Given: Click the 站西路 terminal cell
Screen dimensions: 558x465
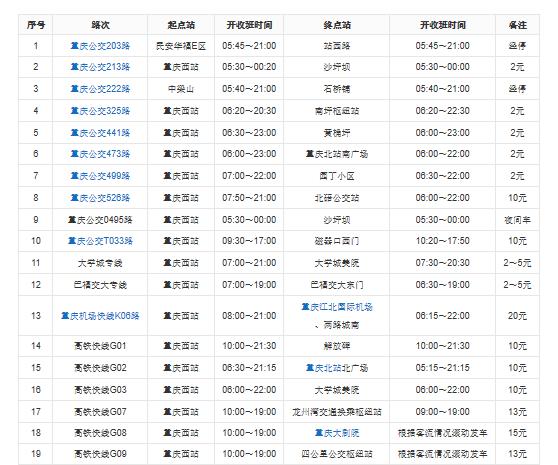Looking at the screenshot, I should point(337,46).
